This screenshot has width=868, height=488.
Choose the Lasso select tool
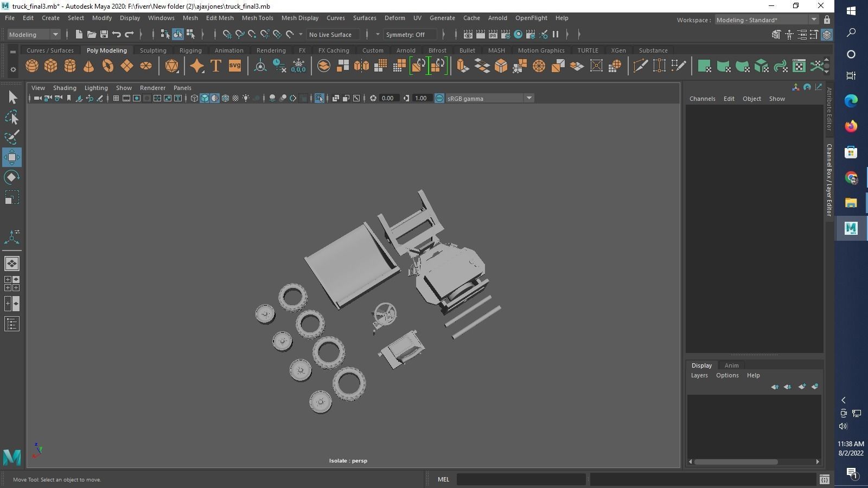pos(12,118)
